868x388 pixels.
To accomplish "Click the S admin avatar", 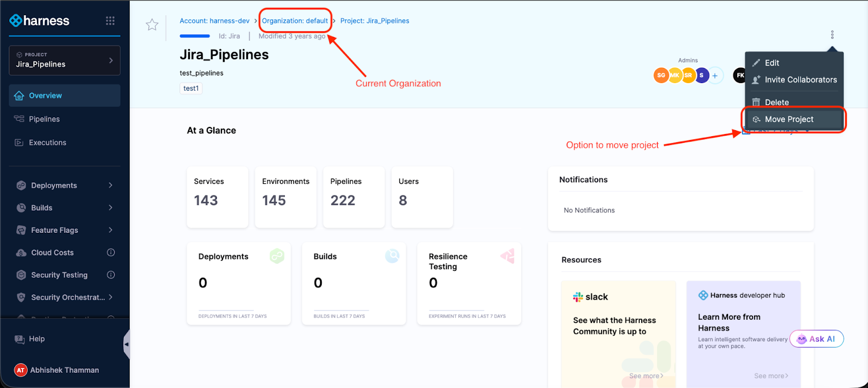I will pos(701,75).
